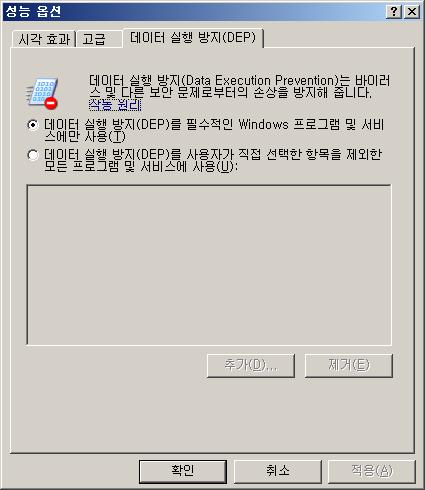Click the 추가(D)... button
This screenshot has width=425, height=490.
[x=251, y=366]
